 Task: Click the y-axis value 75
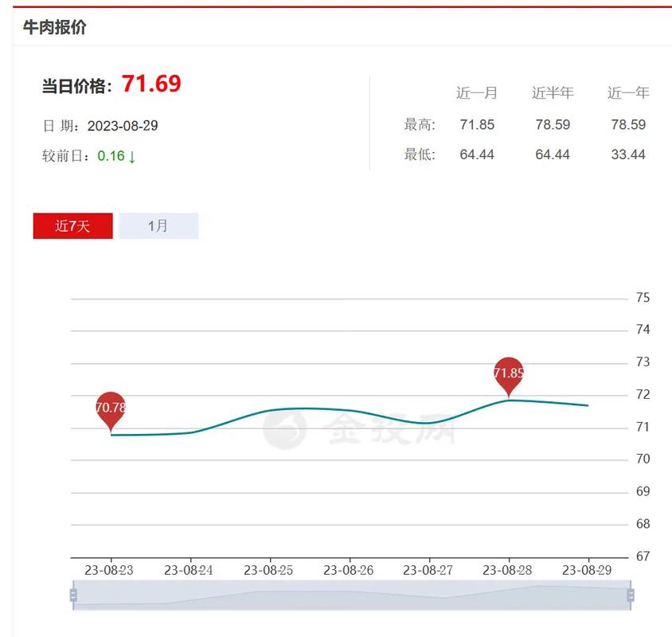click(x=642, y=298)
